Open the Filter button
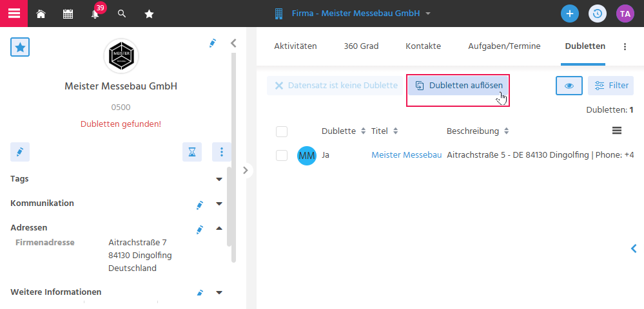Viewport: 644px width, 309px height. tap(610, 86)
